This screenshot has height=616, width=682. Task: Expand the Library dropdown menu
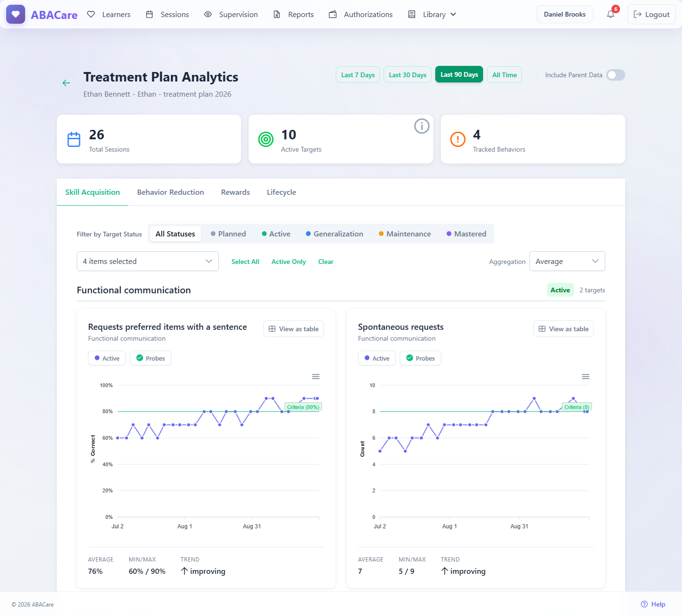click(x=432, y=14)
